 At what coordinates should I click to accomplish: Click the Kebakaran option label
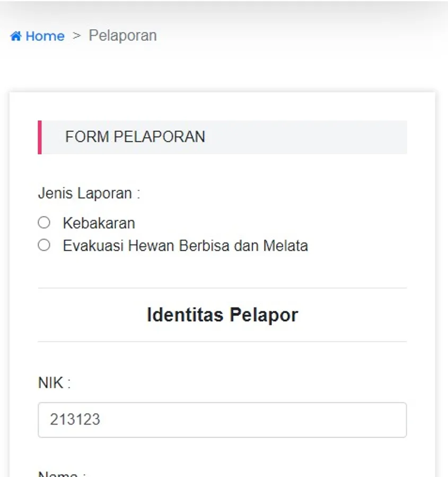tap(99, 223)
